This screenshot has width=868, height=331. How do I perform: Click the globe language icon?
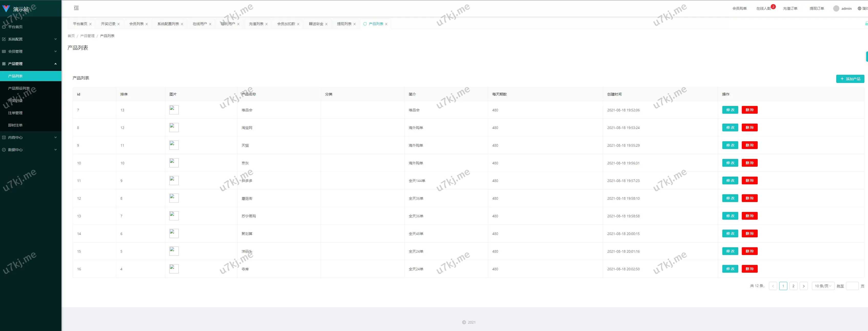point(859,8)
